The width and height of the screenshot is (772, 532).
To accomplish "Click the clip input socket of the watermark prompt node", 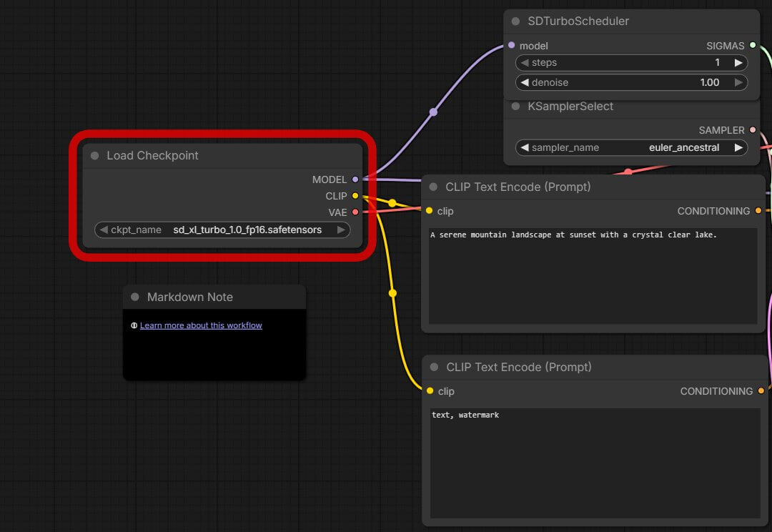I will [430, 391].
